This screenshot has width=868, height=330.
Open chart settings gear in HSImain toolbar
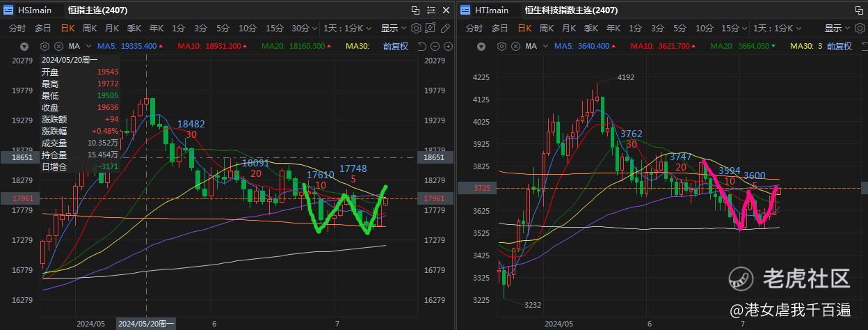pos(416,29)
